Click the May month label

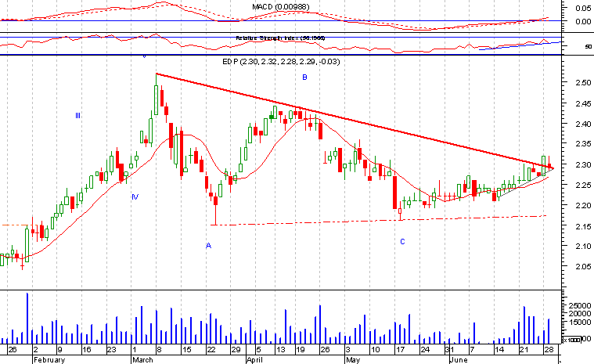coord(353,360)
